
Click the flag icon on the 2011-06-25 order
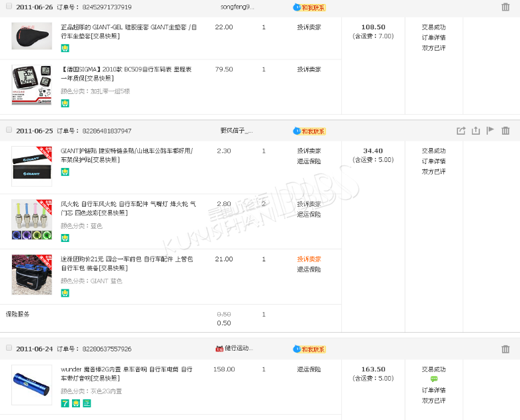click(x=490, y=131)
